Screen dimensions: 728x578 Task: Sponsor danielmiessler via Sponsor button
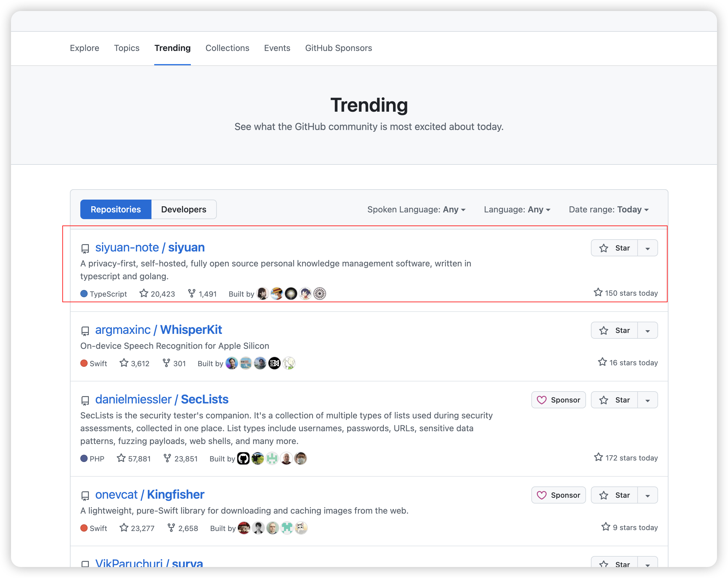tap(558, 400)
